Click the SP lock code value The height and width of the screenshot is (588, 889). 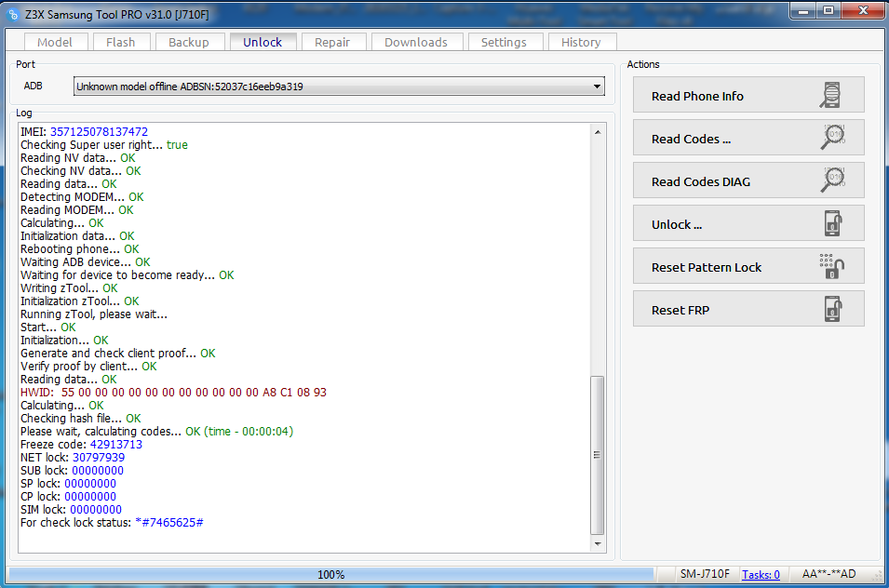coord(90,483)
